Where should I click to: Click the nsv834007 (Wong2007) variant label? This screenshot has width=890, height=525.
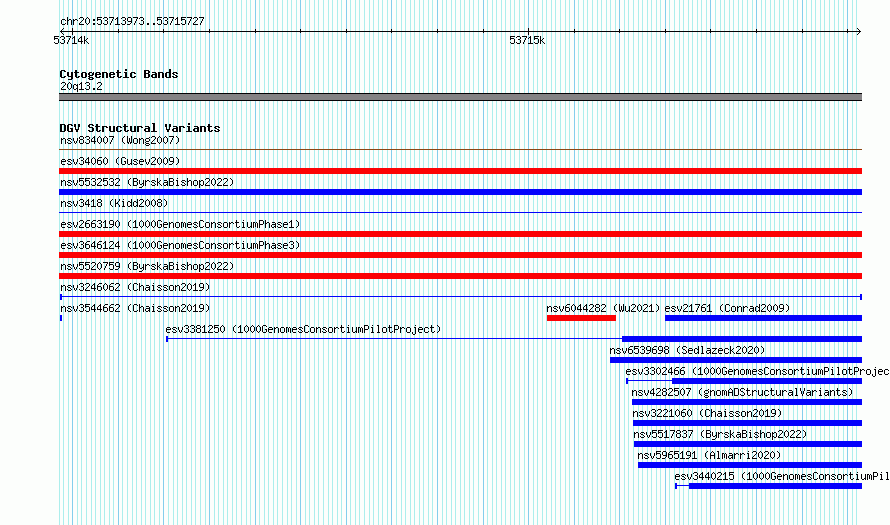point(120,140)
